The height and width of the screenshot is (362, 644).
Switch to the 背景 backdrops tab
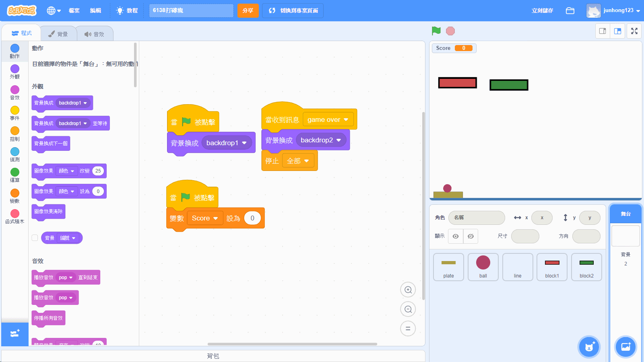58,34
